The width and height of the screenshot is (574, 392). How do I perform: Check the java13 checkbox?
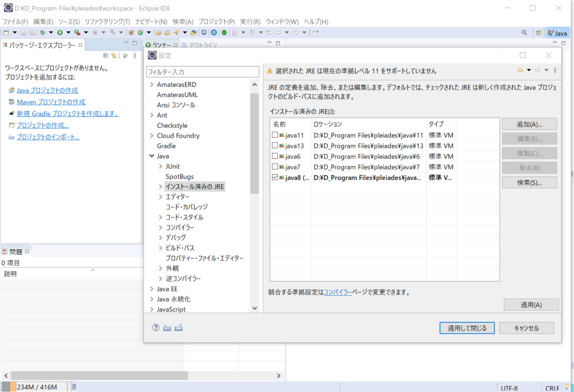[275, 146]
